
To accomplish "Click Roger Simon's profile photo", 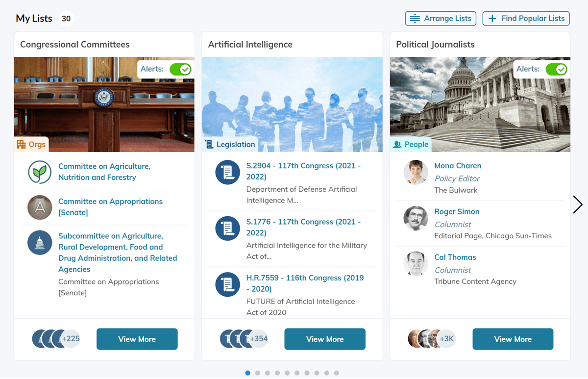I will tap(416, 218).
